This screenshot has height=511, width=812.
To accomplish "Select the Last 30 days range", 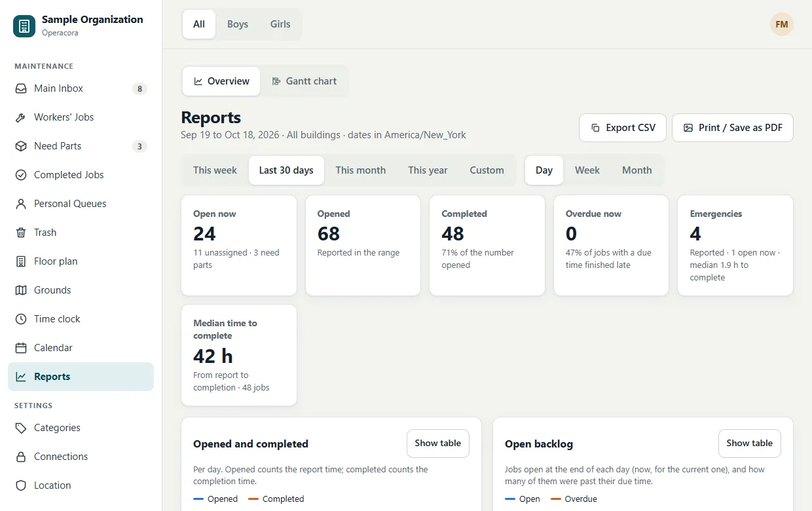I will (x=286, y=170).
